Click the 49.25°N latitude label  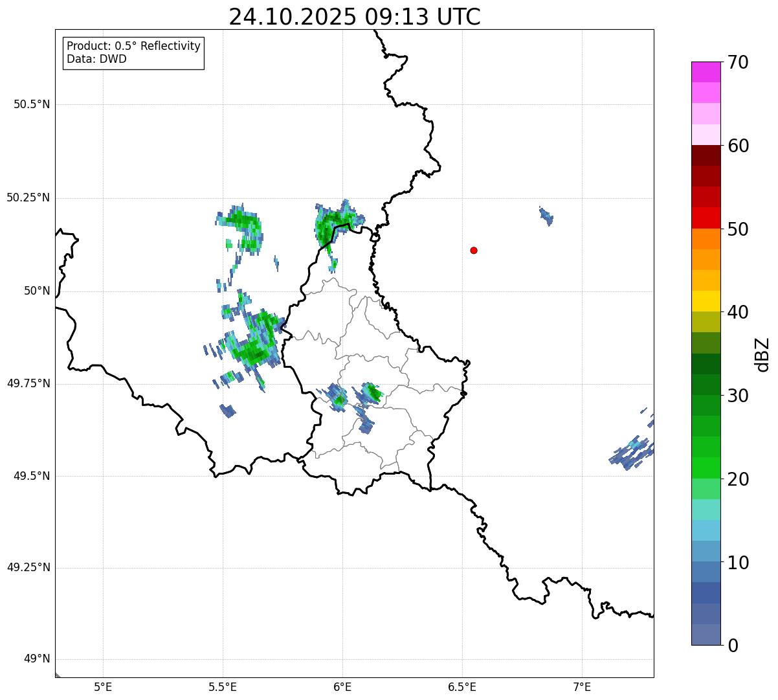[x=28, y=567]
